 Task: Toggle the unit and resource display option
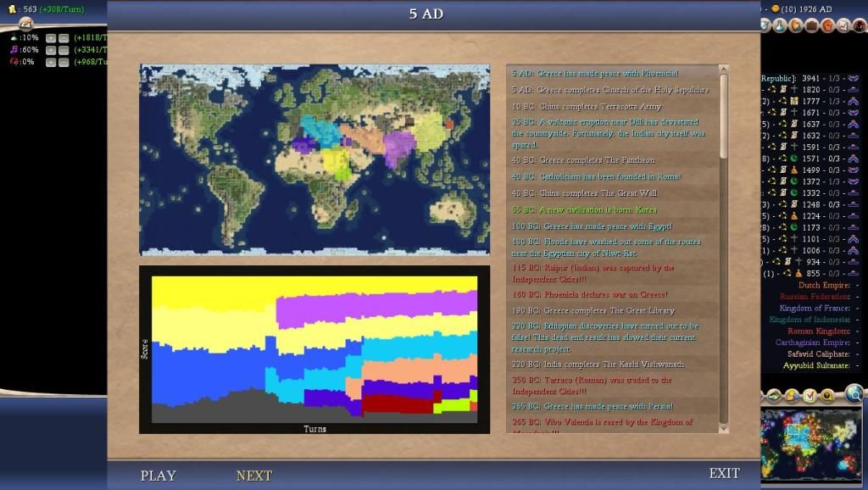pyautogui.click(x=793, y=396)
